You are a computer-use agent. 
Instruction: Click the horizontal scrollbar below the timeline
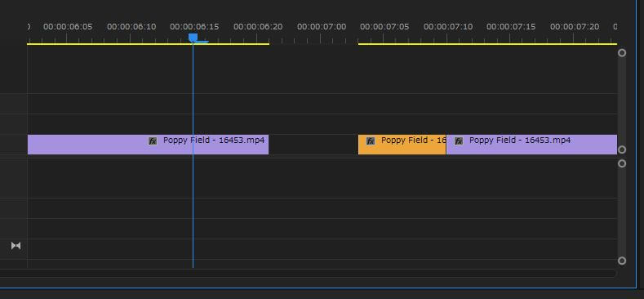click(308, 273)
